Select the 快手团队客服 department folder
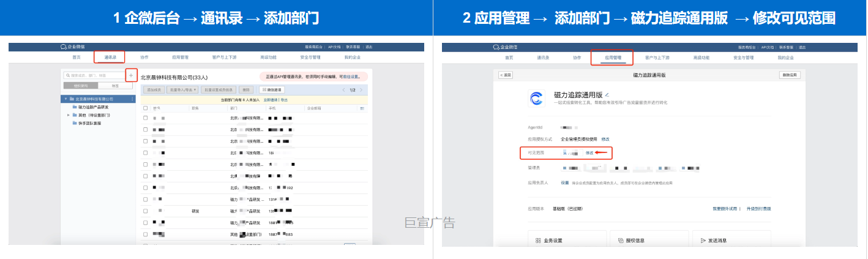Viewport: 868px width, 259px height. click(86, 123)
